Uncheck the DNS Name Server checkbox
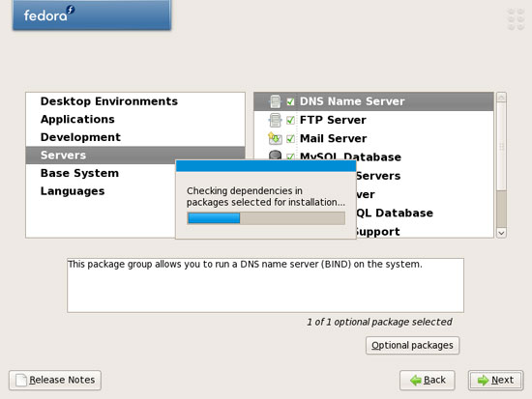Screen dimensions: 532x399 point(290,101)
